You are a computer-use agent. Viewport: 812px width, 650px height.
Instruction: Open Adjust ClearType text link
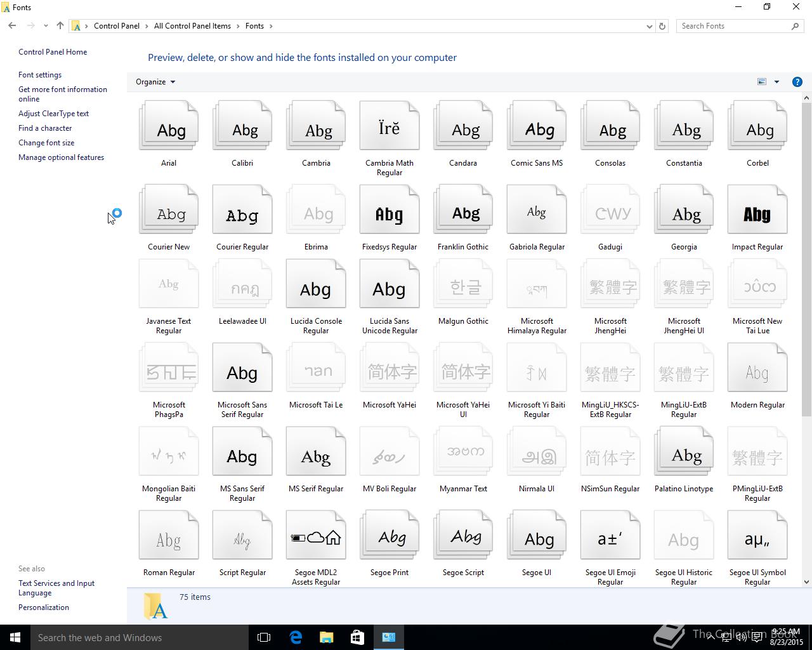tap(54, 114)
